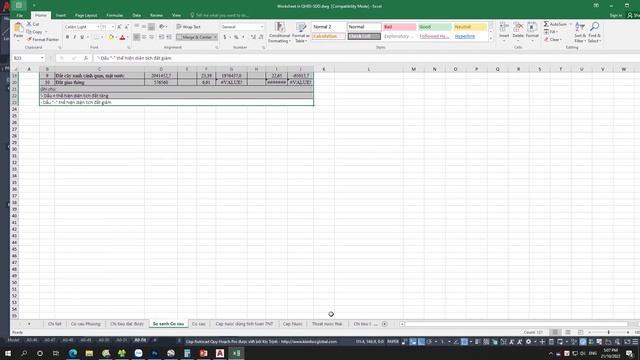Open Microsoft Edge from taskbar
Viewport: 640px width, 360px height.
coord(73,353)
